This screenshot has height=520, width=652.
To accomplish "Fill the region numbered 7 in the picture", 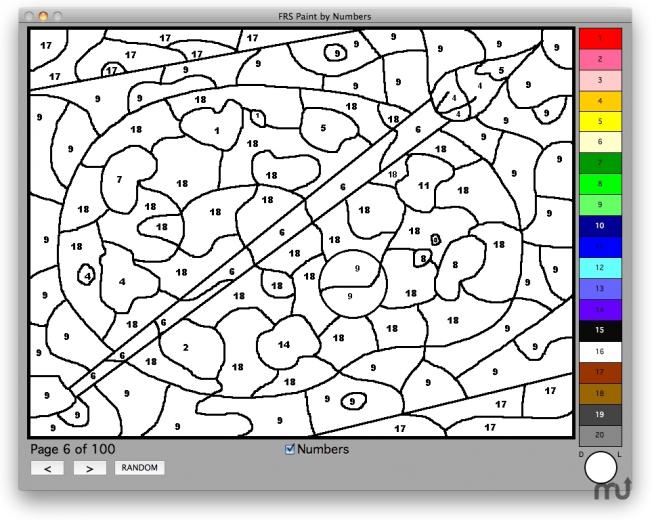I will pyautogui.click(x=121, y=180).
